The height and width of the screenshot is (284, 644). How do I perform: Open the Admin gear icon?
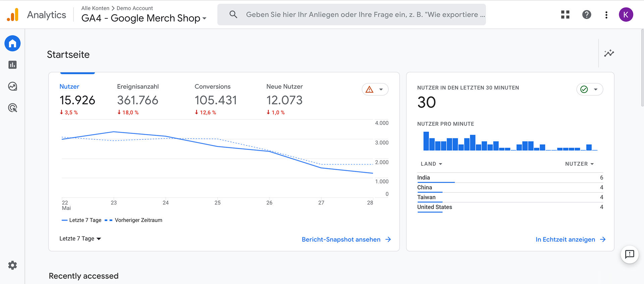tap(12, 265)
